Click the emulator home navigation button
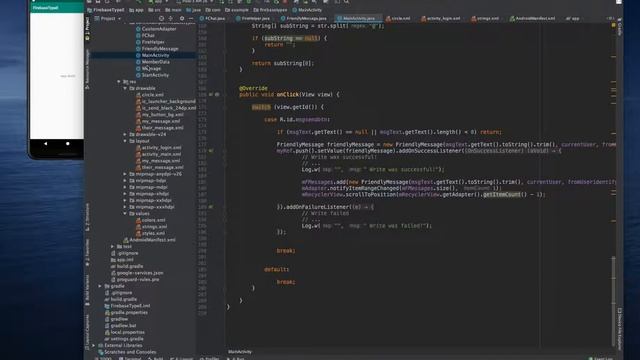The width and height of the screenshot is (640, 360). [x=68, y=144]
